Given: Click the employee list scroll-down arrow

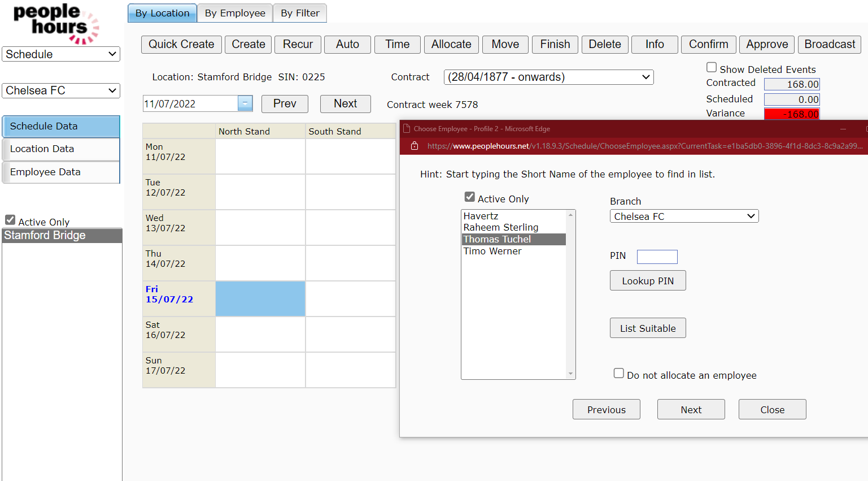Looking at the screenshot, I should pos(570,374).
